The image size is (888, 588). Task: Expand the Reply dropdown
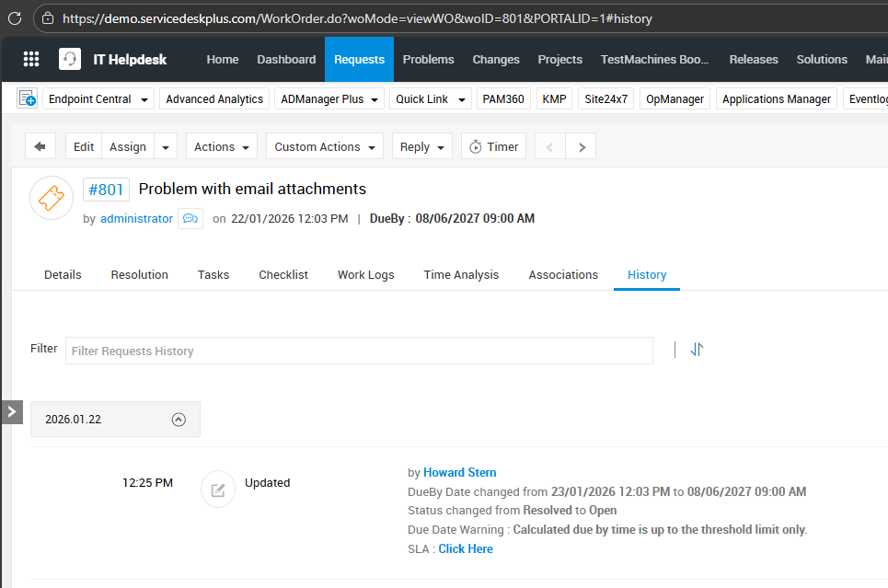point(421,147)
